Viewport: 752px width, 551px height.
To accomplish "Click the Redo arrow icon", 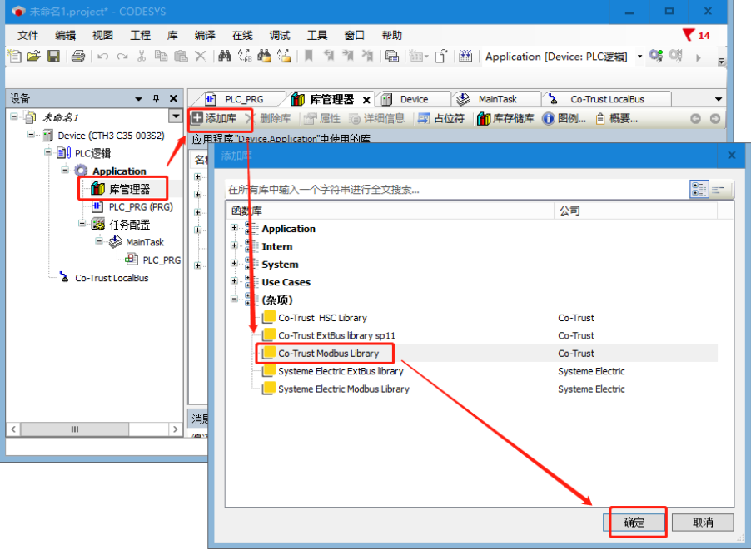I will pos(122,57).
